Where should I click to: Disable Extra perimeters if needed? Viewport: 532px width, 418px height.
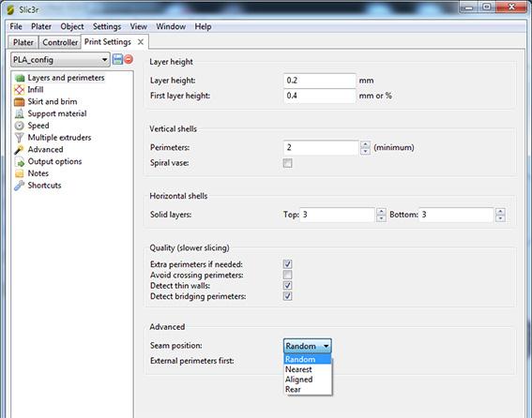tap(287, 264)
